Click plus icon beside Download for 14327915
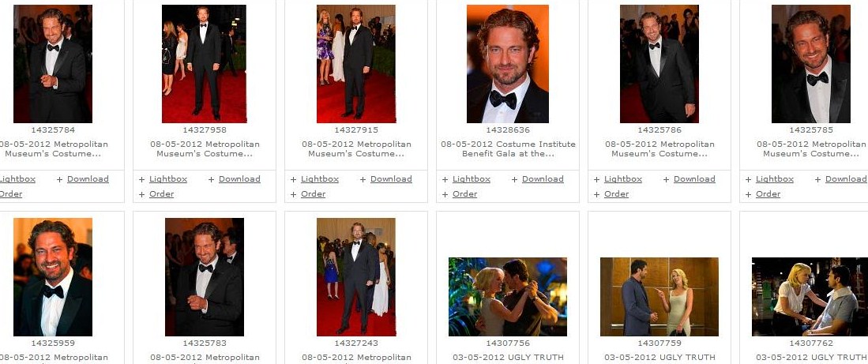 pyautogui.click(x=363, y=179)
